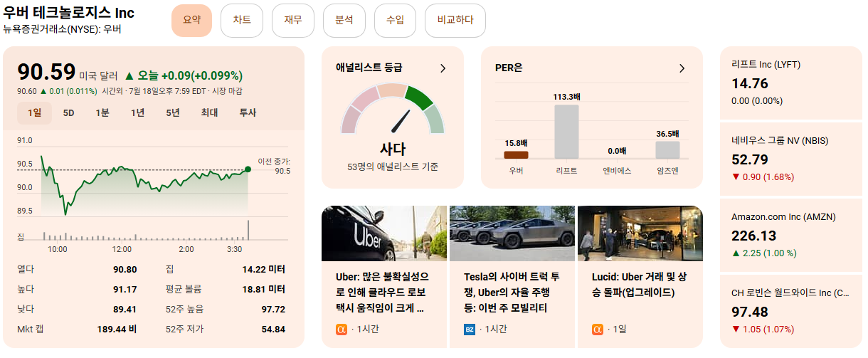Click the tall closing volume bar
Screen dimensions: 868x358
click(248, 231)
